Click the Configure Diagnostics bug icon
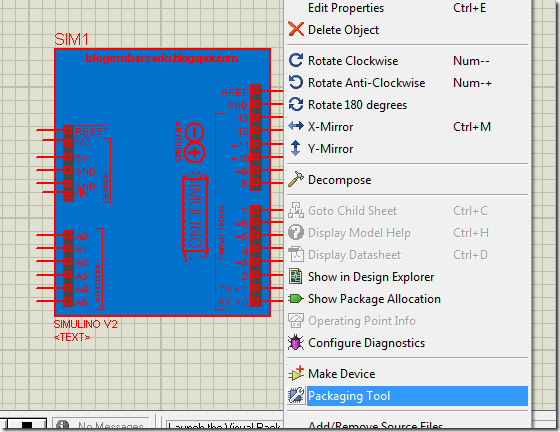This screenshot has width=560, height=432. (x=296, y=342)
